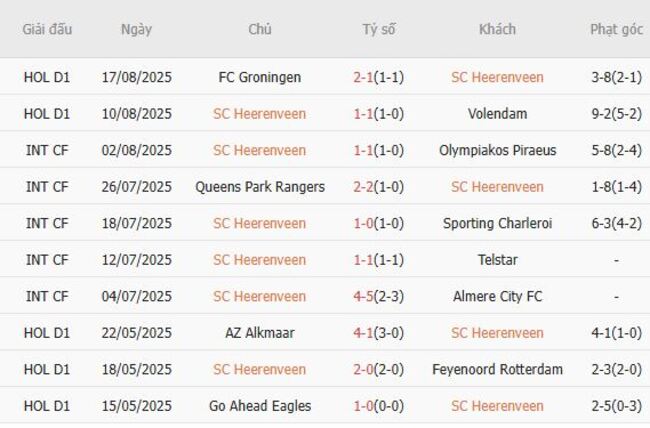This screenshot has width=650, height=428.
Task: Click the 9-2(5-2) corner kick stat
Action: click(x=616, y=114)
